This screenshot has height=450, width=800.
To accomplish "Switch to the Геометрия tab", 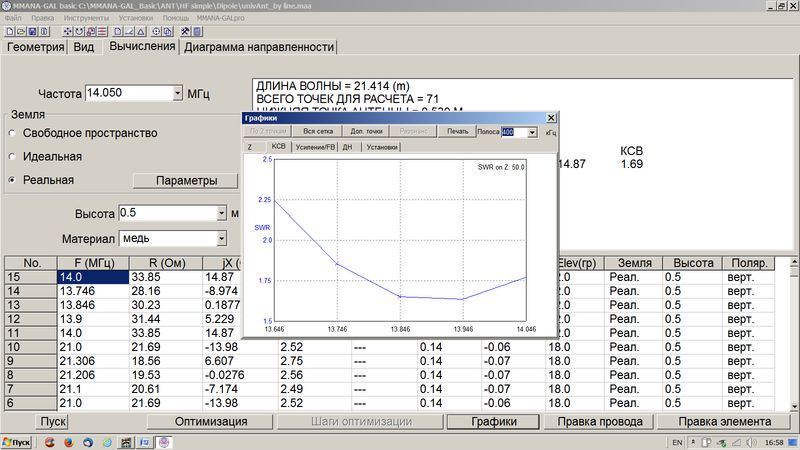I will coord(36,47).
